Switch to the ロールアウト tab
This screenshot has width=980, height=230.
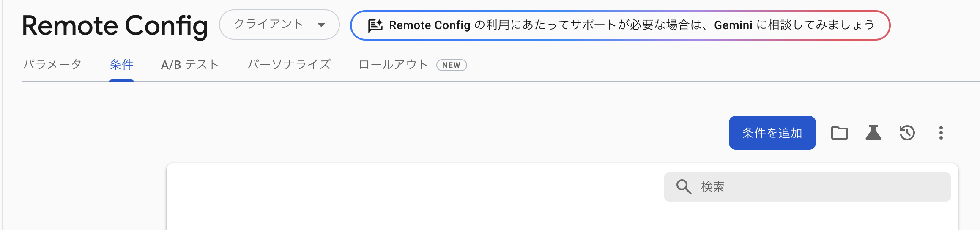(x=393, y=65)
